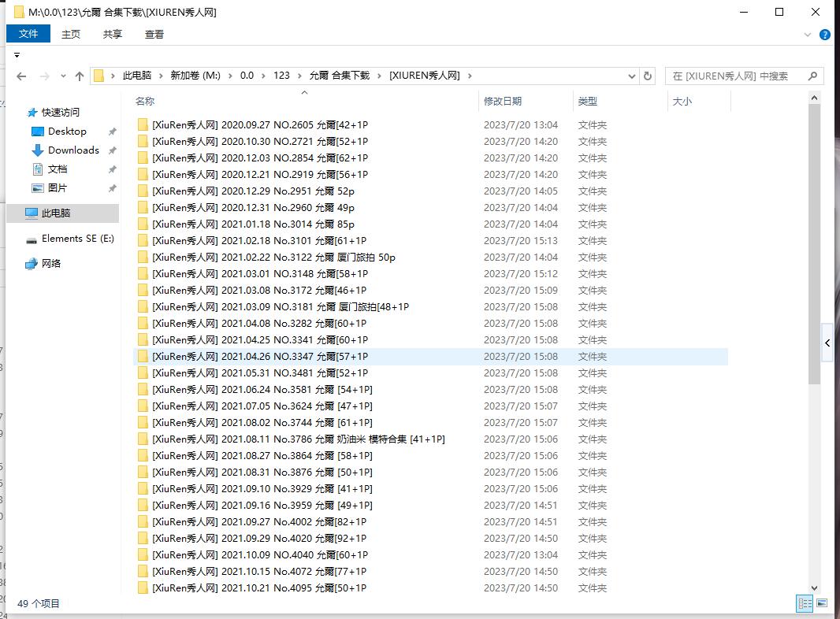Click the 0.0 breadcrumb segment

coord(247,76)
